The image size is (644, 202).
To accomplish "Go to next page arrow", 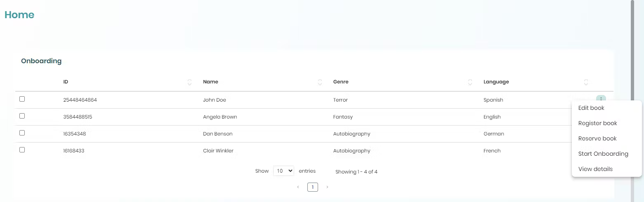I will [x=327, y=187].
